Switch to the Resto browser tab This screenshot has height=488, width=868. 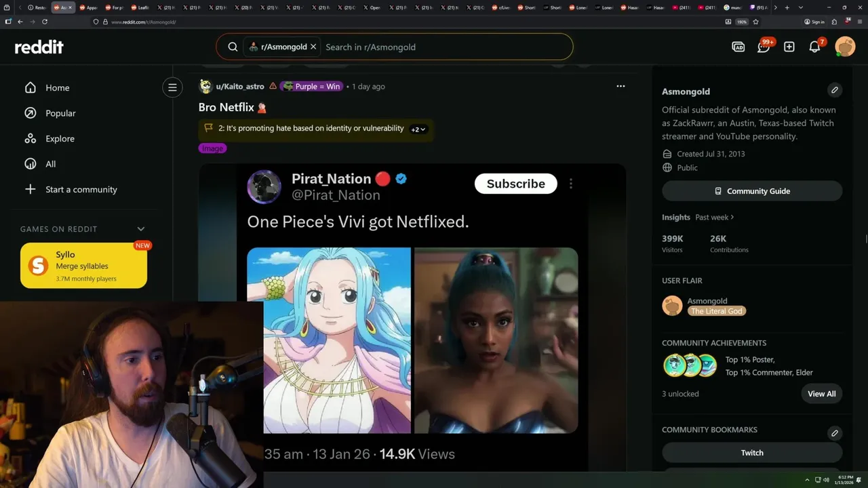tap(37, 7)
